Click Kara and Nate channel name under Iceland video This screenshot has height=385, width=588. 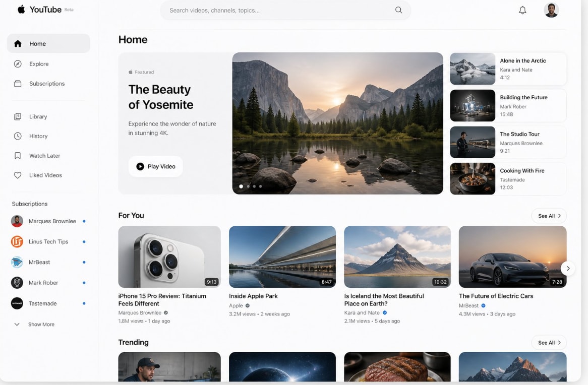362,312
